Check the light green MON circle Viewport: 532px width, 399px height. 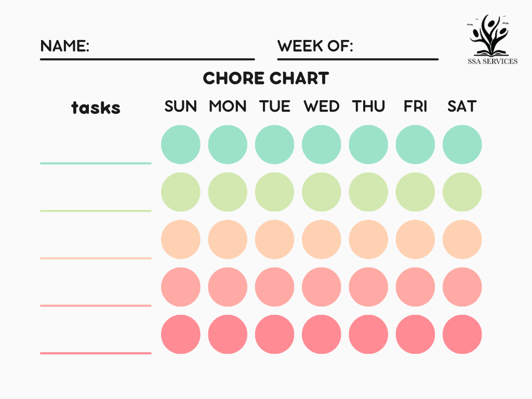pyautogui.click(x=228, y=192)
